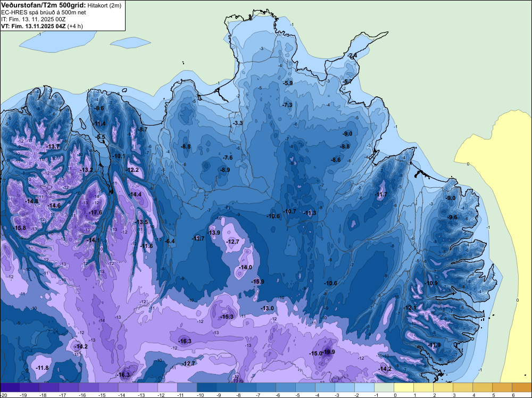
Task: Click the -5.9 temperature value
Action: [288, 83]
